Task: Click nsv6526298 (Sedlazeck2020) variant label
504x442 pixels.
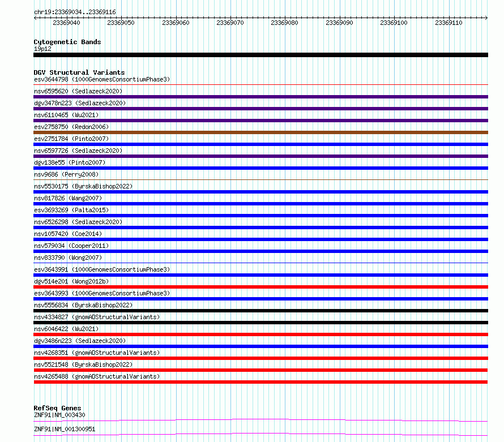Action: 78,222
